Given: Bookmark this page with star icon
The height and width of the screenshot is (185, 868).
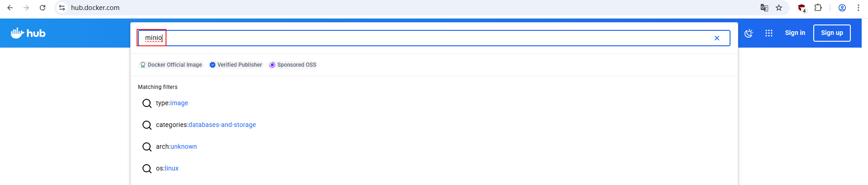Looking at the screenshot, I should 779,8.
